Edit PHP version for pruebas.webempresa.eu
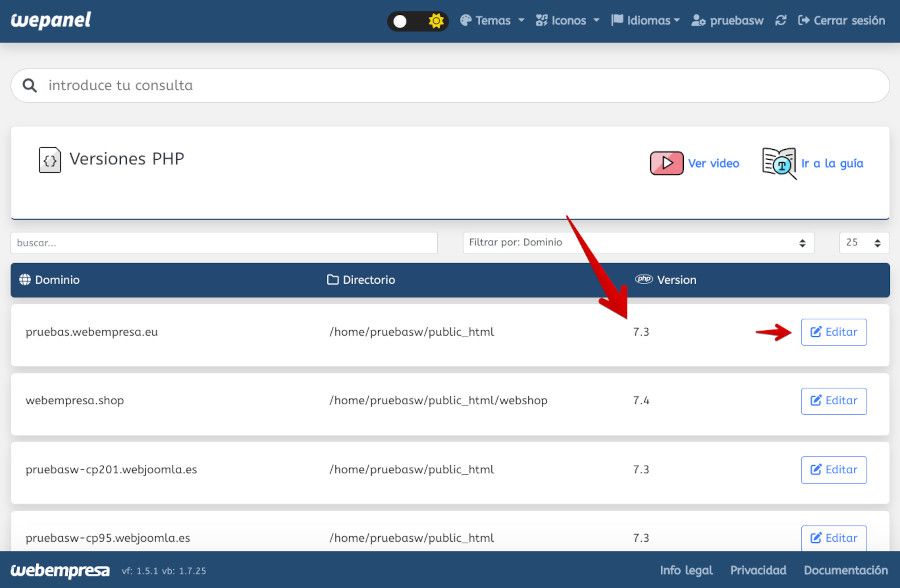 pyautogui.click(x=833, y=332)
